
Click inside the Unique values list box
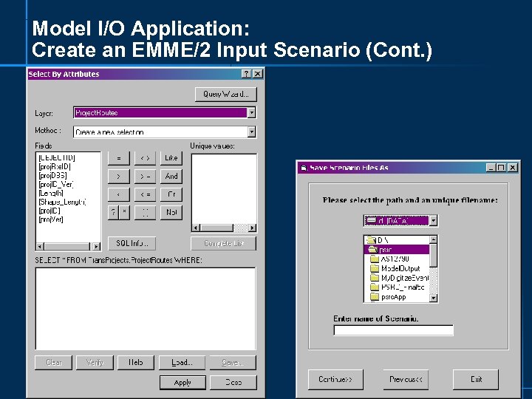tap(224, 189)
